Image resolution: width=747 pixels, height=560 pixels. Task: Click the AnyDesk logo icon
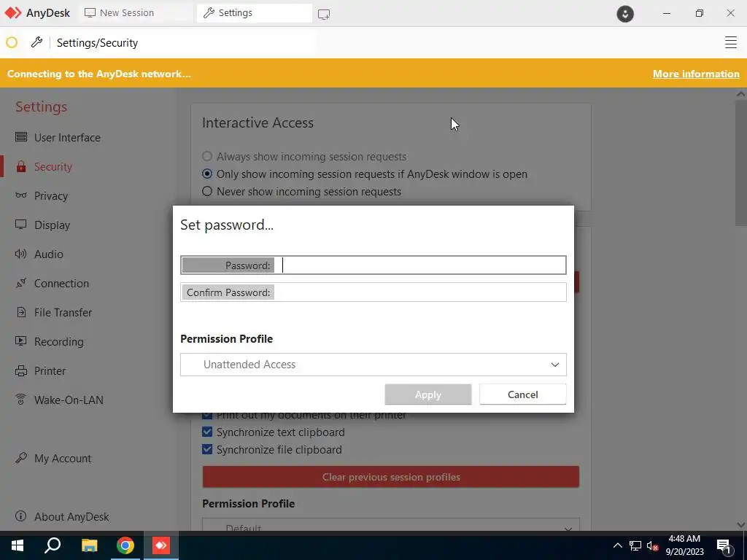13,13
